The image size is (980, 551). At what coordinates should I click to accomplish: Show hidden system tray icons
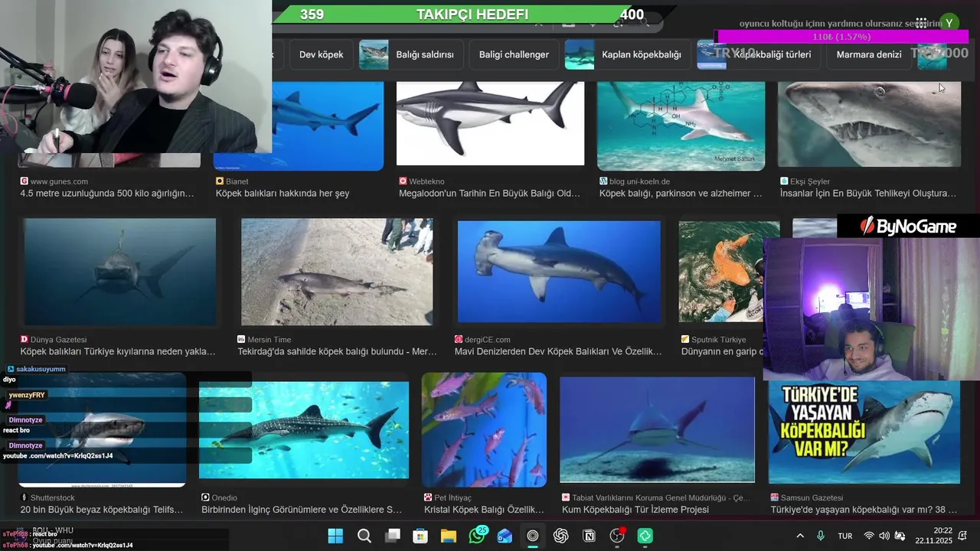(800, 536)
